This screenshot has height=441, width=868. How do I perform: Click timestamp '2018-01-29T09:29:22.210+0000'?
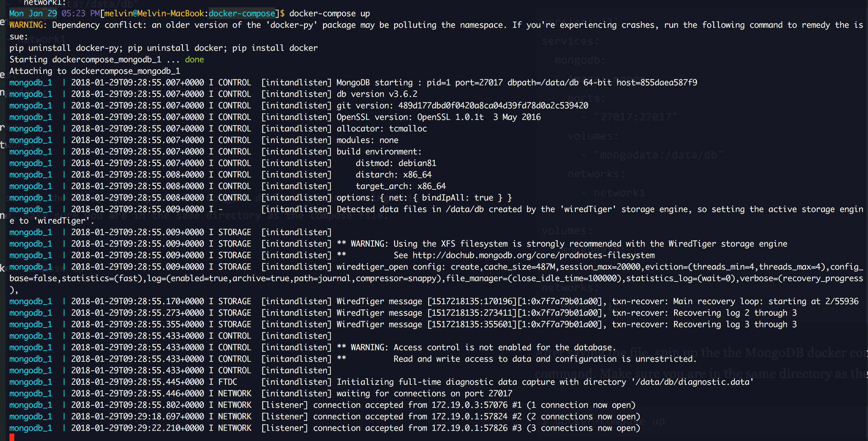pyautogui.click(x=138, y=428)
